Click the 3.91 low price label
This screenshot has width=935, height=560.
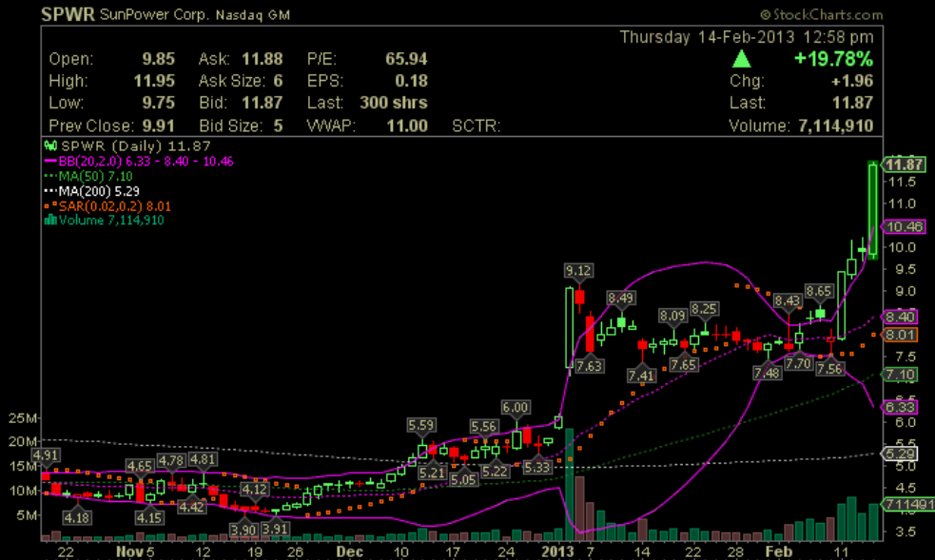pyautogui.click(x=274, y=529)
